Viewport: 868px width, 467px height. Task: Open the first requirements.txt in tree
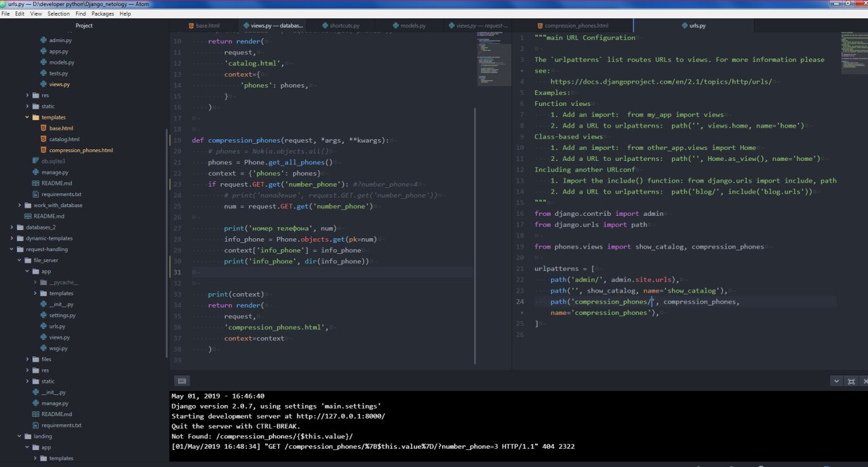coord(61,194)
